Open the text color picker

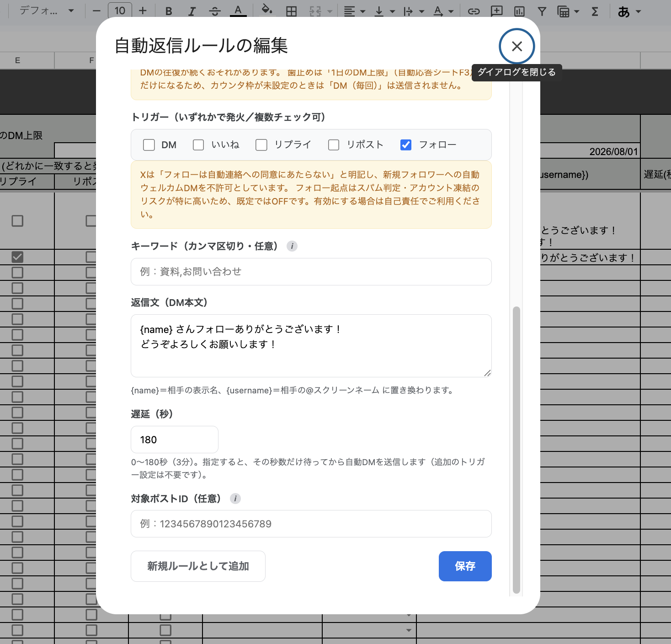point(238,11)
